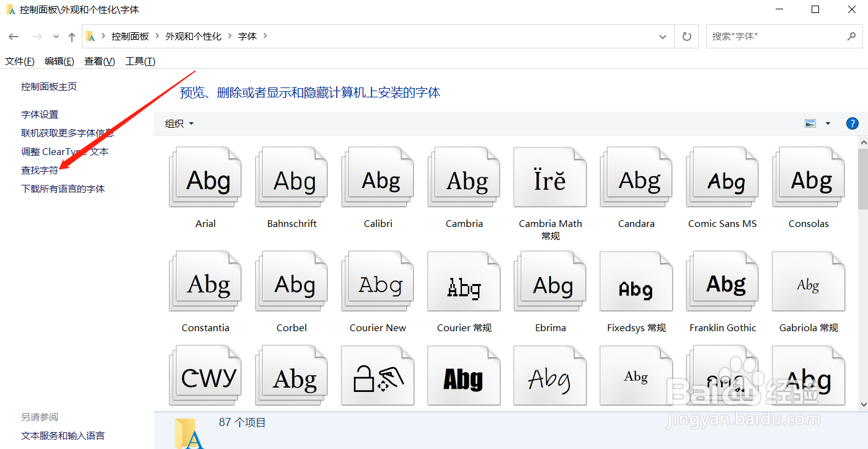Screen dimensions: 868x449
Task: Select the font icon showing CWY
Action: [205, 376]
